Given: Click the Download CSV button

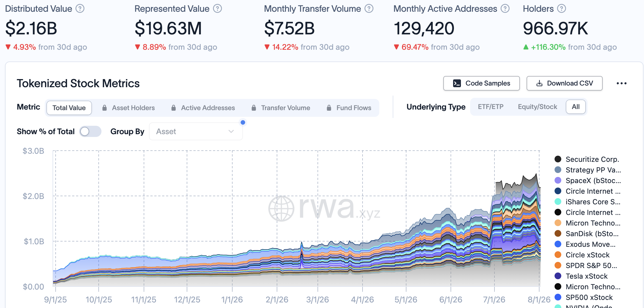Looking at the screenshot, I should 565,83.
